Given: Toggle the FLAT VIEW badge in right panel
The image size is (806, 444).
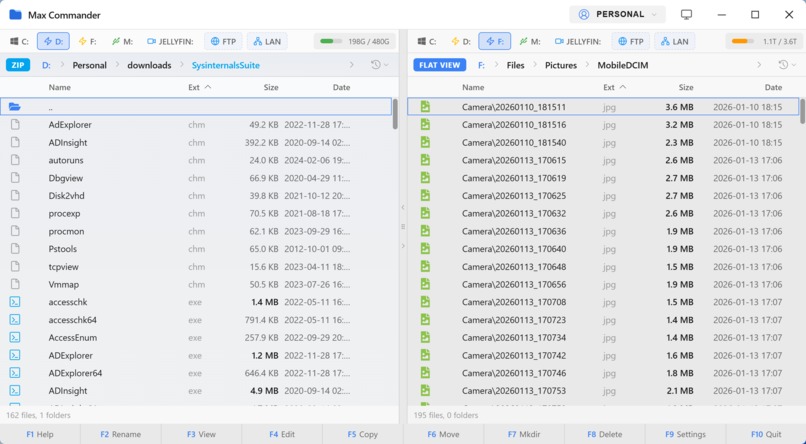Looking at the screenshot, I should 439,65.
